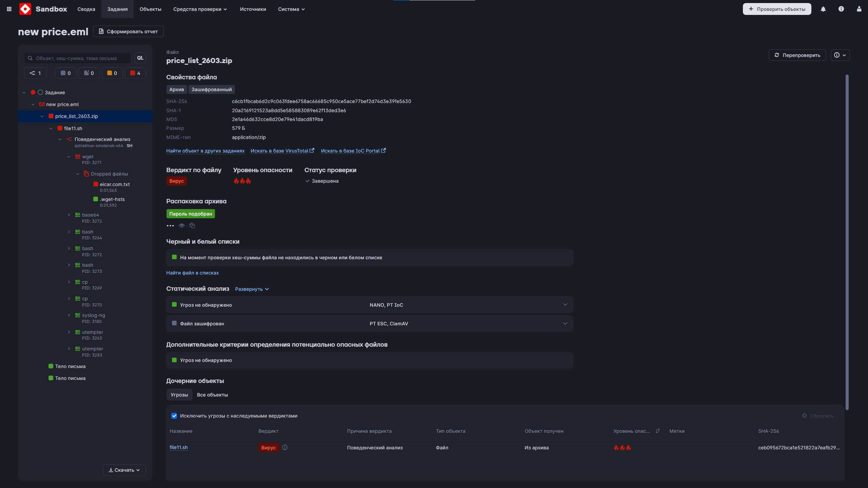The height and width of the screenshot is (488, 868).
Task: Collapse the file11.sh tree node
Action: pyautogui.click(x=51, y=128)
